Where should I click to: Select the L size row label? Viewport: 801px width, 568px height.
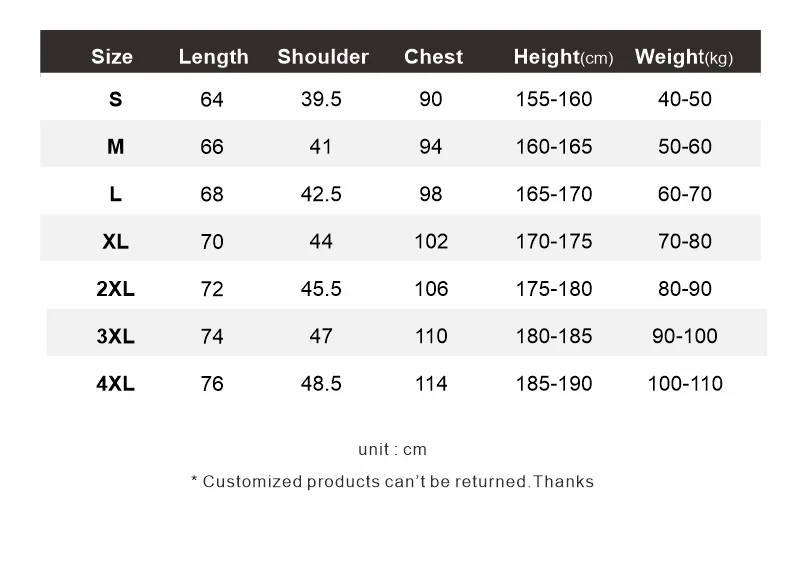116,194
